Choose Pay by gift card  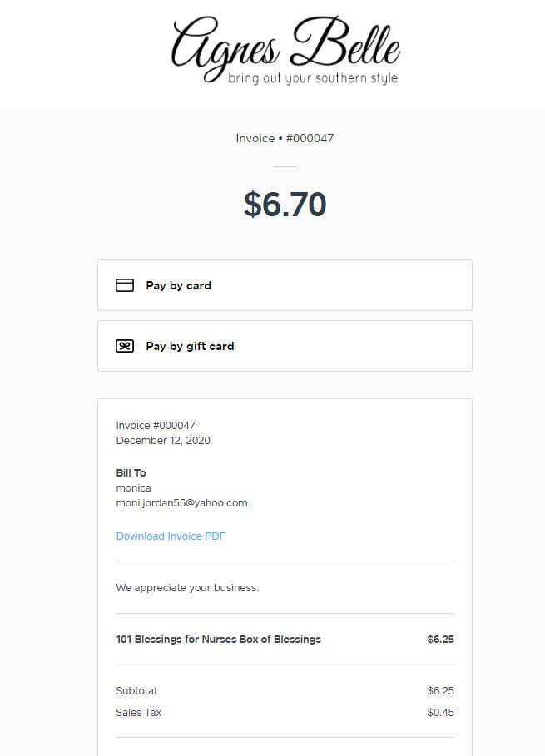pos(285,345)
